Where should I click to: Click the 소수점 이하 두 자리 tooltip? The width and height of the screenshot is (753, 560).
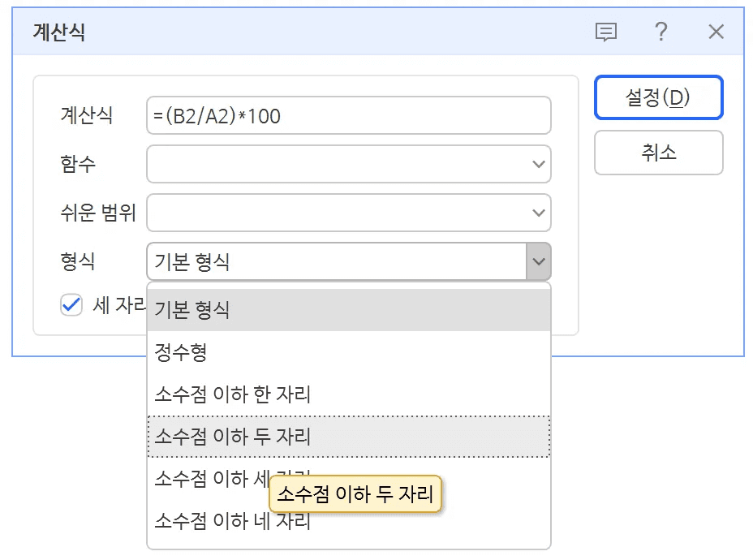[x=357, y=495]
